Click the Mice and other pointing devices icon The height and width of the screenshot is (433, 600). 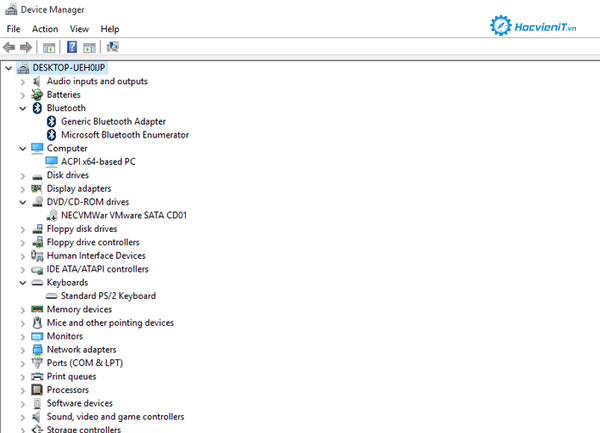tap(37, 323)
